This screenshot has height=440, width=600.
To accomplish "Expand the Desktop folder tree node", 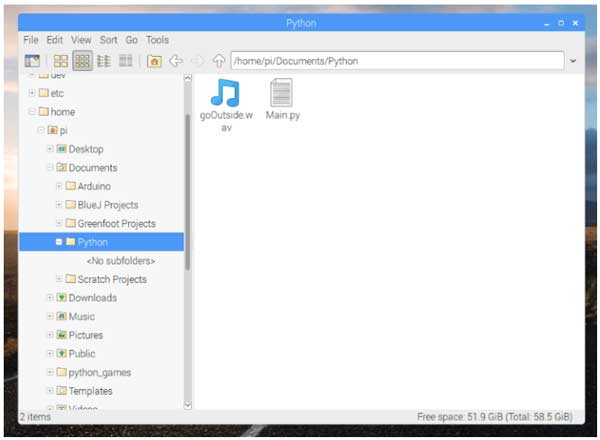I will tap(50, 149).
